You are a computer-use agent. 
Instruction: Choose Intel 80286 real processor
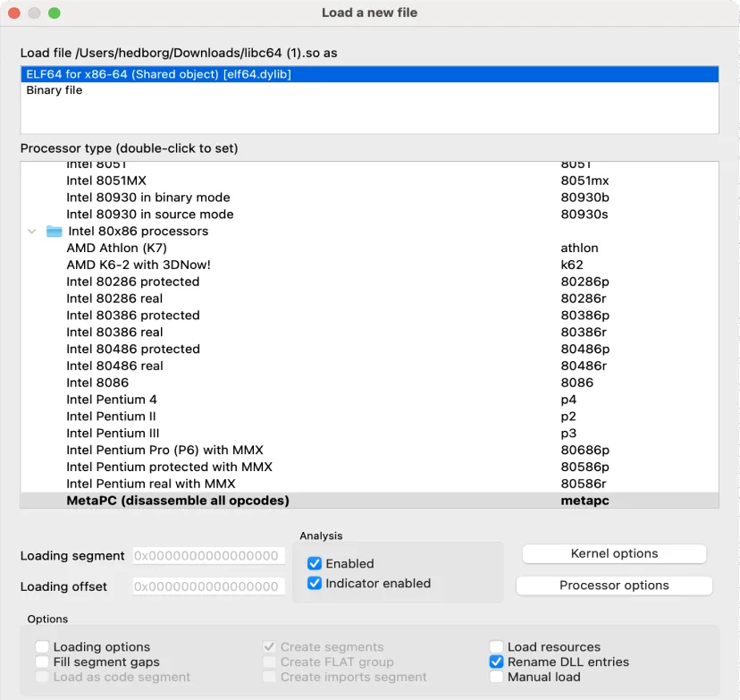coord(369,299)
